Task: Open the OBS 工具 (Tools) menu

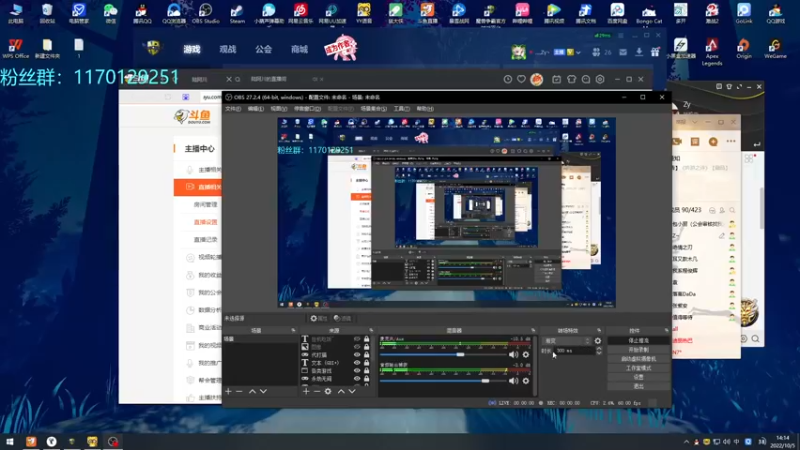Action: (x=402, y=109)
